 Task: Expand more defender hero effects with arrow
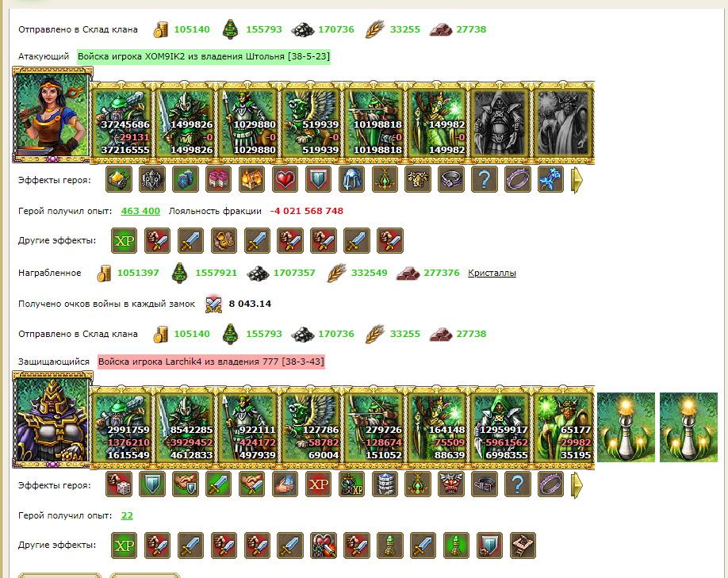tap(577, 485)
